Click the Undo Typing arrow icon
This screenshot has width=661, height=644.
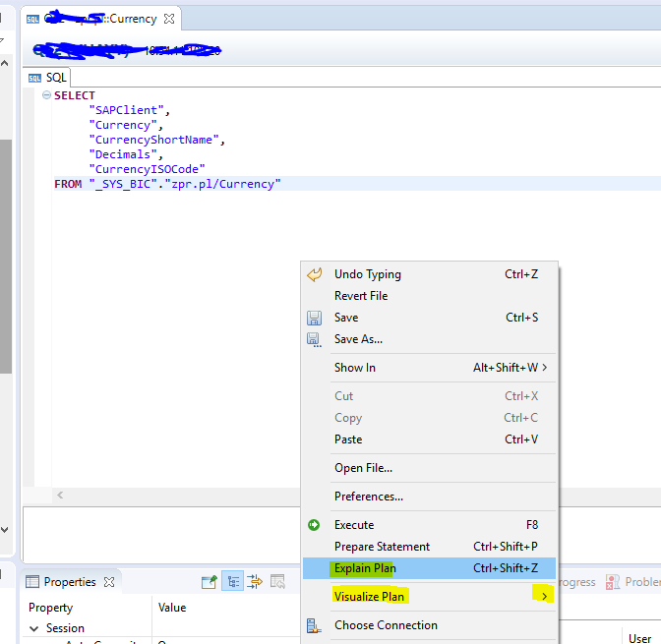point(315,274)
